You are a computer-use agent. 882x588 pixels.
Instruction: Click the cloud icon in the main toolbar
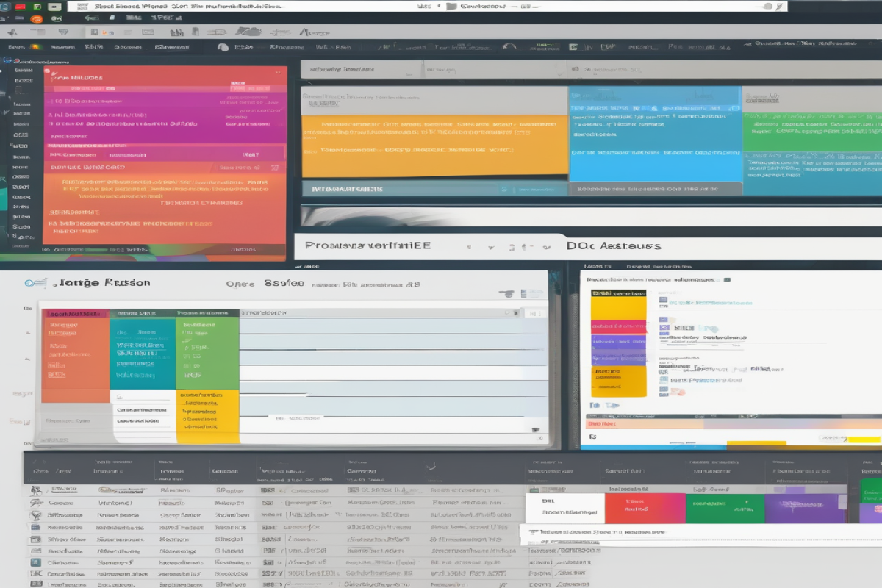(248, 32)
